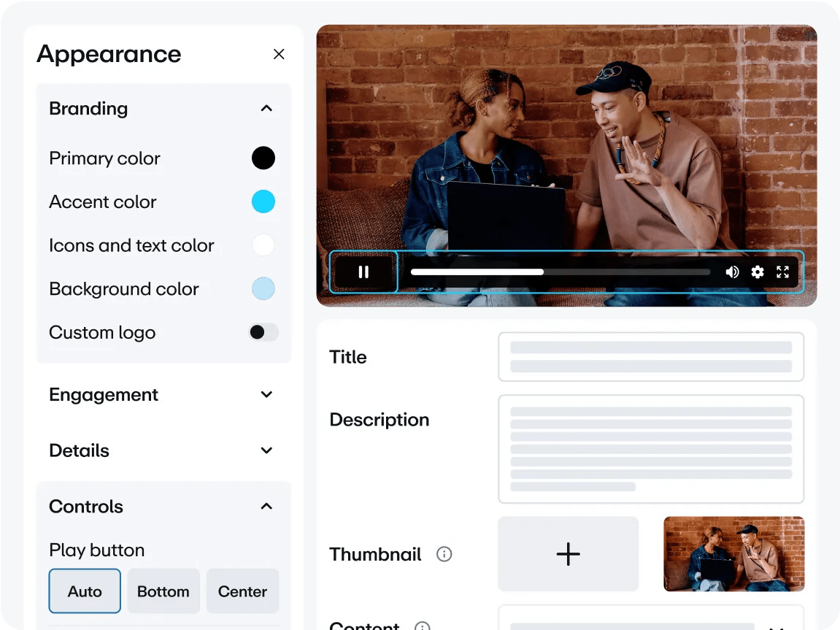Viewport: 840px width, 630px height.
Task: Click the Primary color label
Action: [104, 158]
